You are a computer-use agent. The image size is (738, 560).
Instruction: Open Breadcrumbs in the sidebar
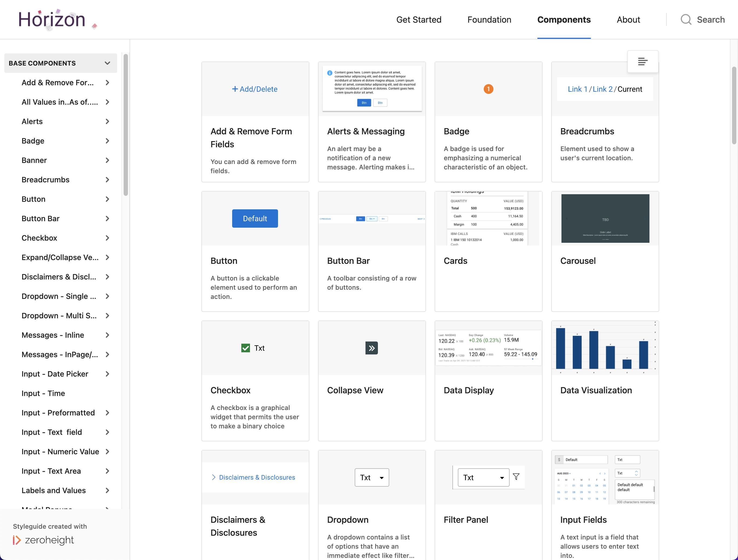point(45,180)
